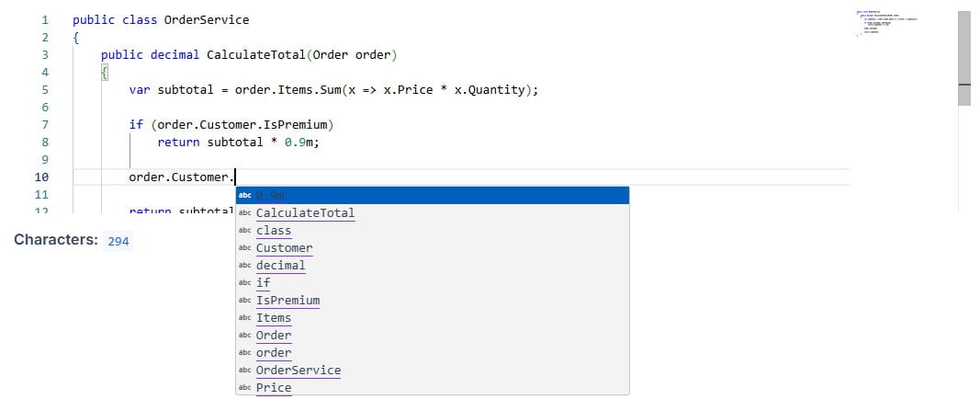
Task: Click the abc icon beside Price suggestion
Action: point(244,388)
